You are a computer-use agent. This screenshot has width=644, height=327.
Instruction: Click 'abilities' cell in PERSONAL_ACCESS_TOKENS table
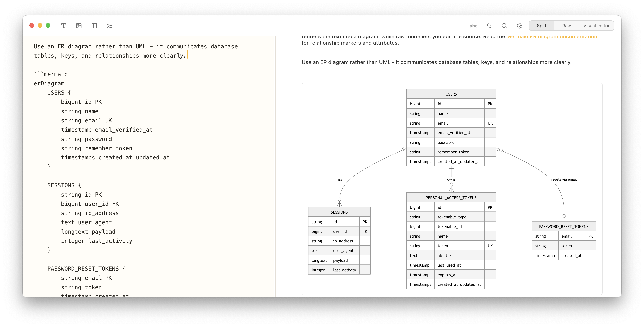coord(459,255)
